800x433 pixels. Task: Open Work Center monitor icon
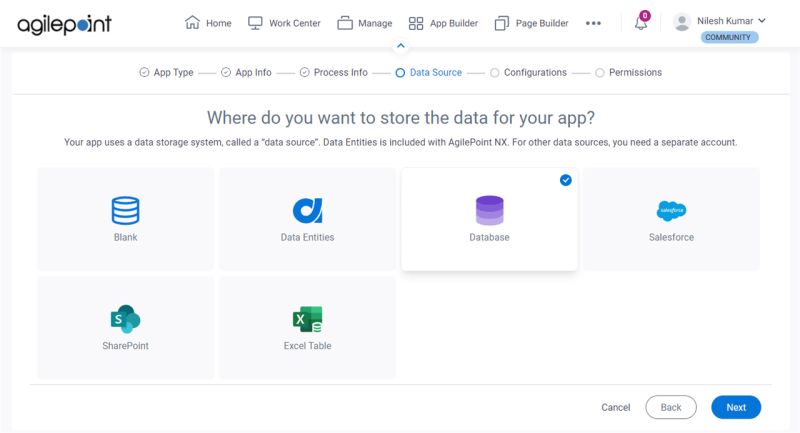tap(255, 23)
